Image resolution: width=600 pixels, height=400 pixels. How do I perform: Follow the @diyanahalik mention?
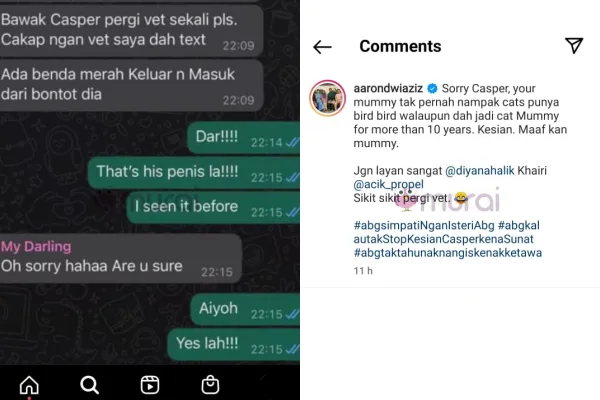point(479,170)
